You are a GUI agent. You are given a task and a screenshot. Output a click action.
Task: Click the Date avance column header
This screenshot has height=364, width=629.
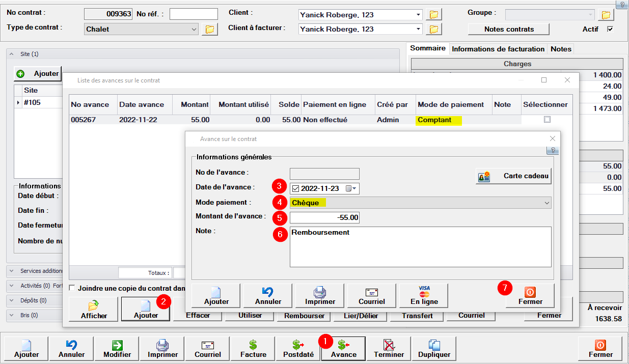[145, 104]
